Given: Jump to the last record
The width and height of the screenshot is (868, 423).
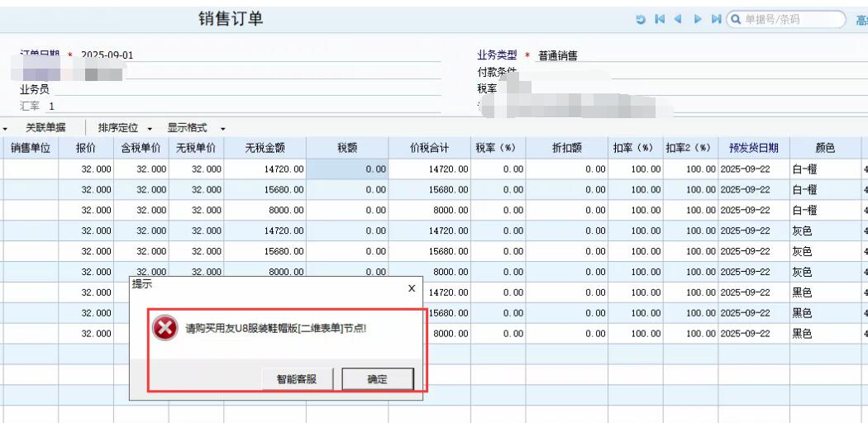Looking at the screenshot, I should (x=714, y=19).
